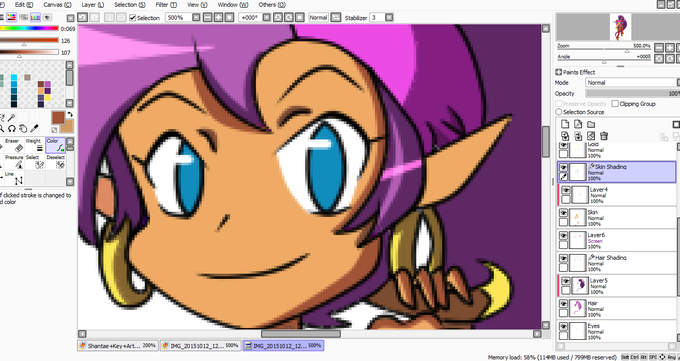The image size is (680, 361).
Task: Click the toolbar zoom out minus button
Action: click(208, 17)
